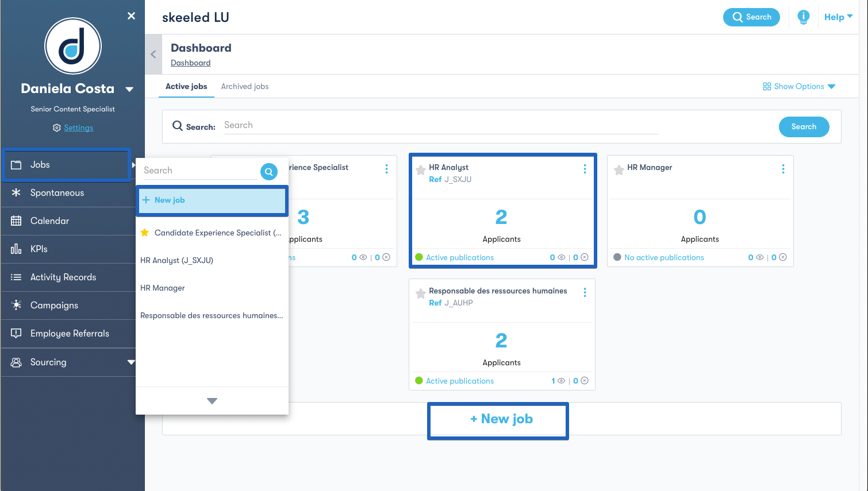The height and width of the screenshot is (491, 868).
Task: Open KPIs in the sidebar
Action: coord(68,249)
